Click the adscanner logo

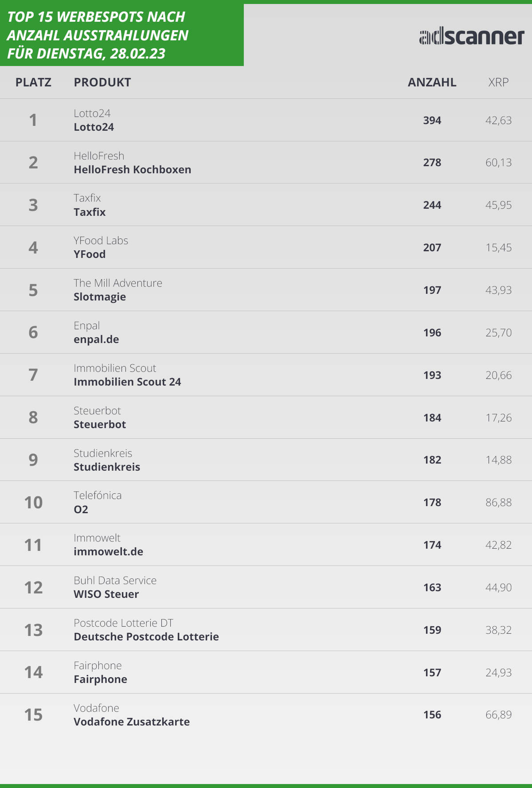[x=472, y=37]
